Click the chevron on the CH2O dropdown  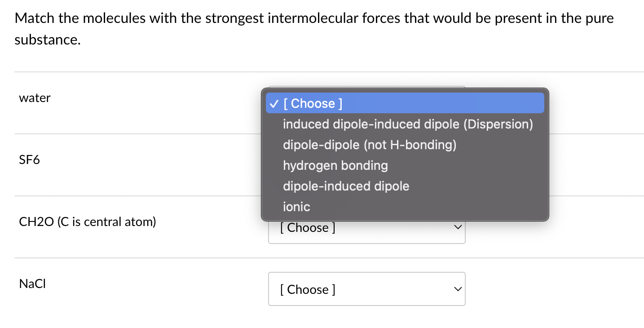457,227
